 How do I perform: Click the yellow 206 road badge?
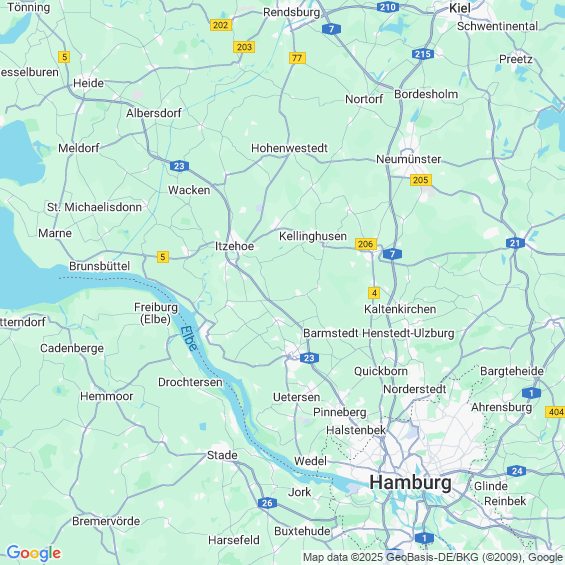(366, 244)
